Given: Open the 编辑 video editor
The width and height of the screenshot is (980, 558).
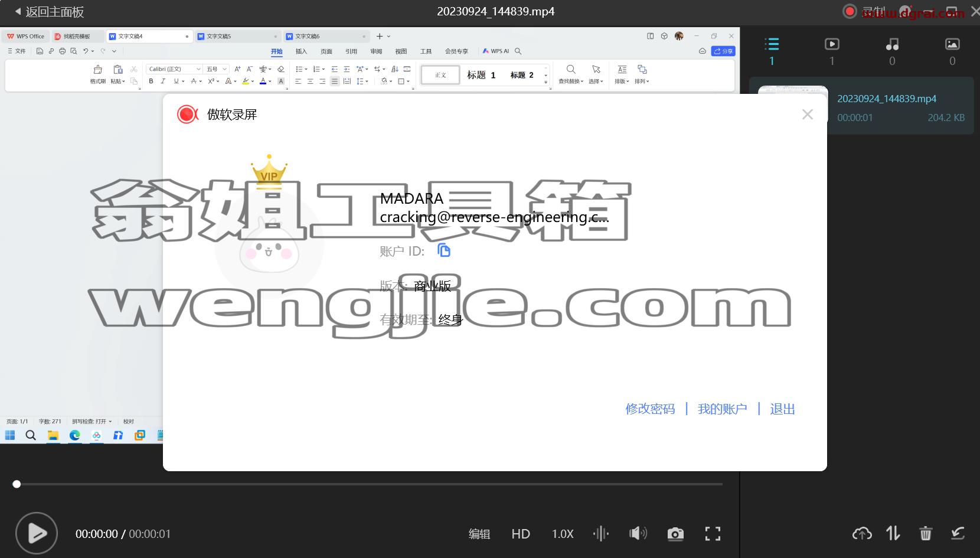Looking at the screenshot, I should point(479,534).
